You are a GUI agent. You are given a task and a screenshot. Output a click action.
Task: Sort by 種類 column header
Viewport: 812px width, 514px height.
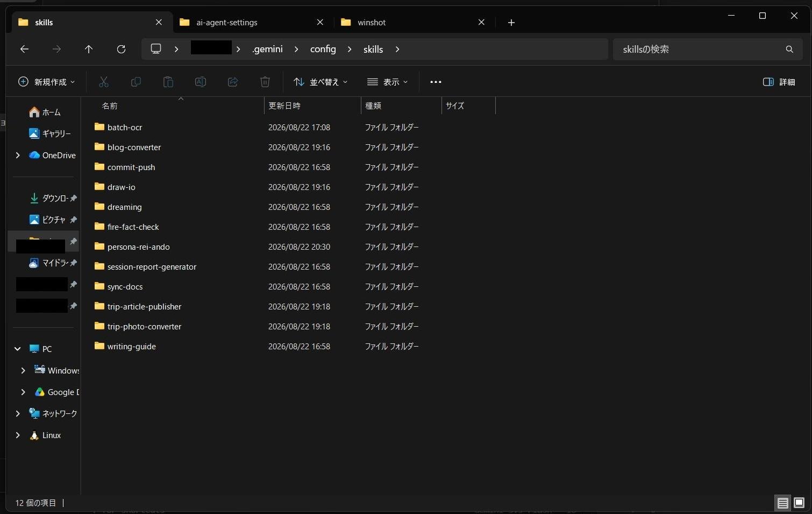tap(401, 105)
